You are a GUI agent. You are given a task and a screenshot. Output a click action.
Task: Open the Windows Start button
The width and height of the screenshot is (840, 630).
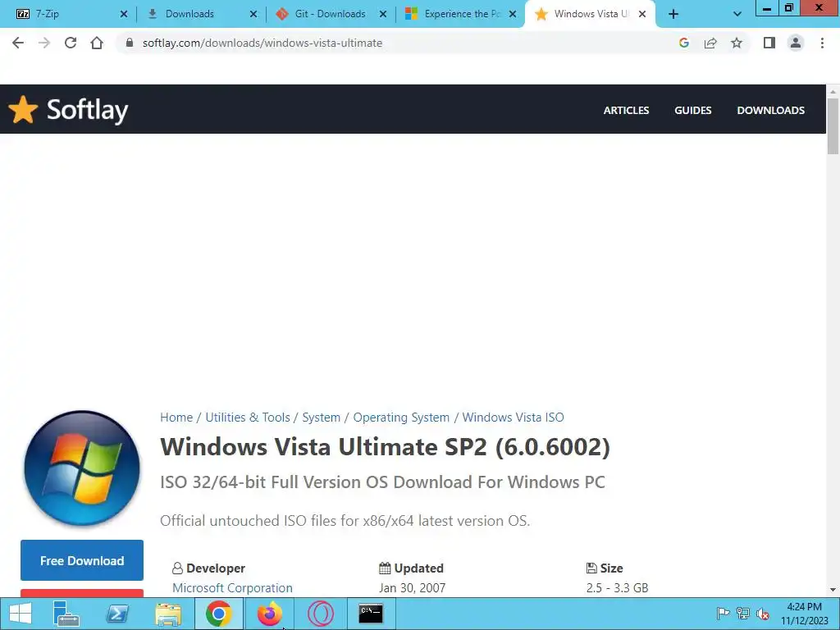pyautogui.click(x=21, y=614)
